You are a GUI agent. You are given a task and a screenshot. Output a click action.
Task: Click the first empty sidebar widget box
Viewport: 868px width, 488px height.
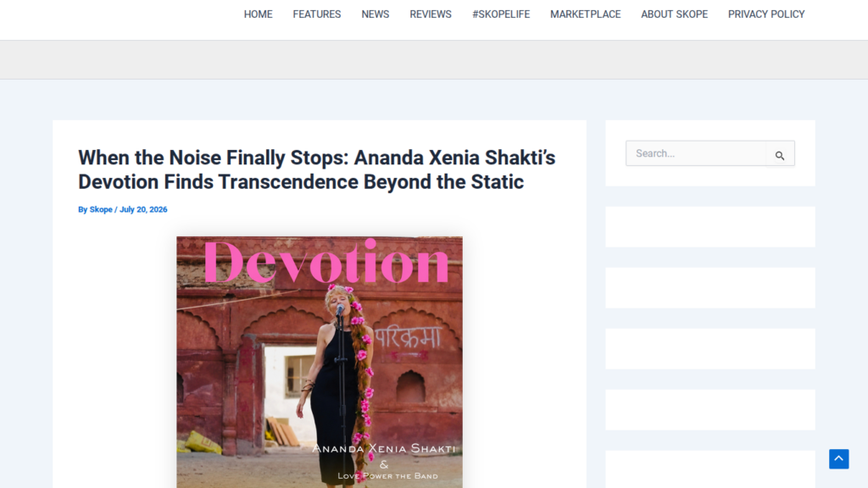(x=710, y=227)
